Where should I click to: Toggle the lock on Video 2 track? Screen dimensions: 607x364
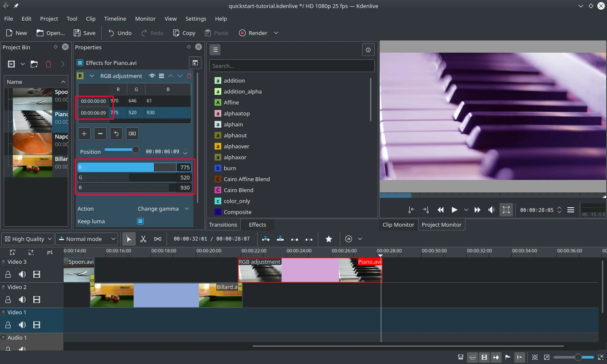click(x=8, y=300)
